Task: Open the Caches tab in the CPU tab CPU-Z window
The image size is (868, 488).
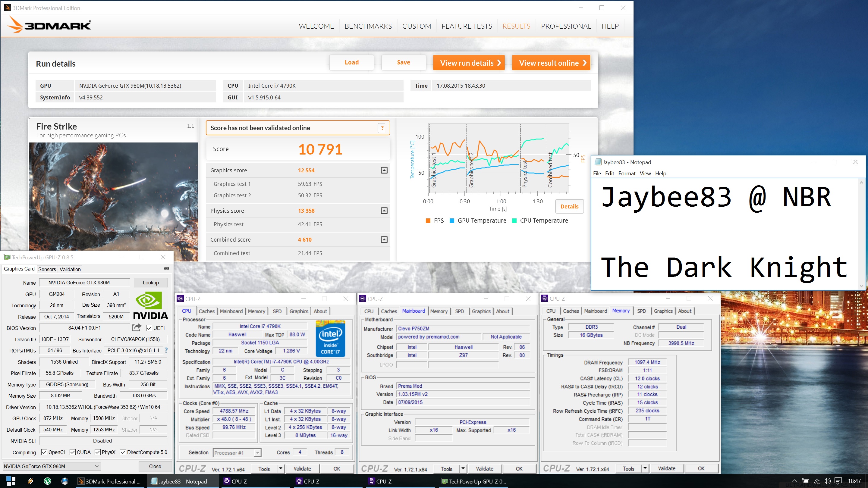Action: [x=206, y=311]
